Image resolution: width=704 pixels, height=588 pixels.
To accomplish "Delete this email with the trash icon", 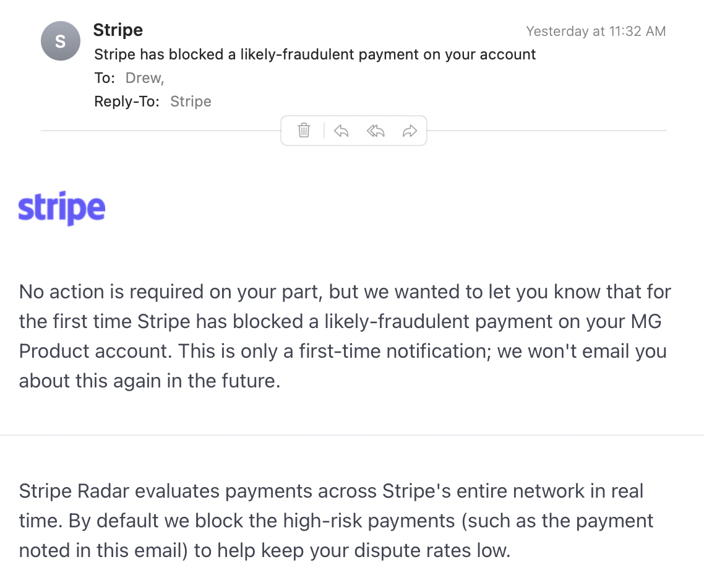I will point(304,130).
